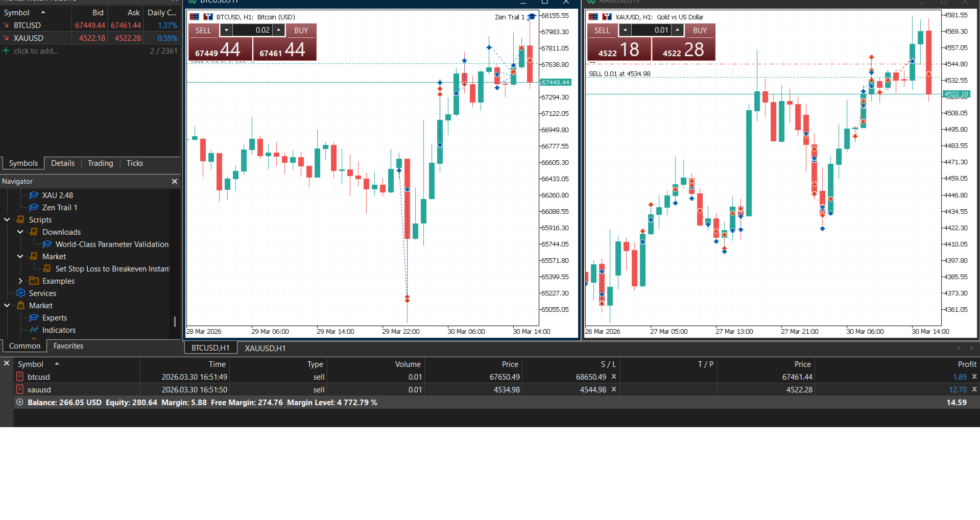Click the btcusd position icon in trade list

(20, 377)
